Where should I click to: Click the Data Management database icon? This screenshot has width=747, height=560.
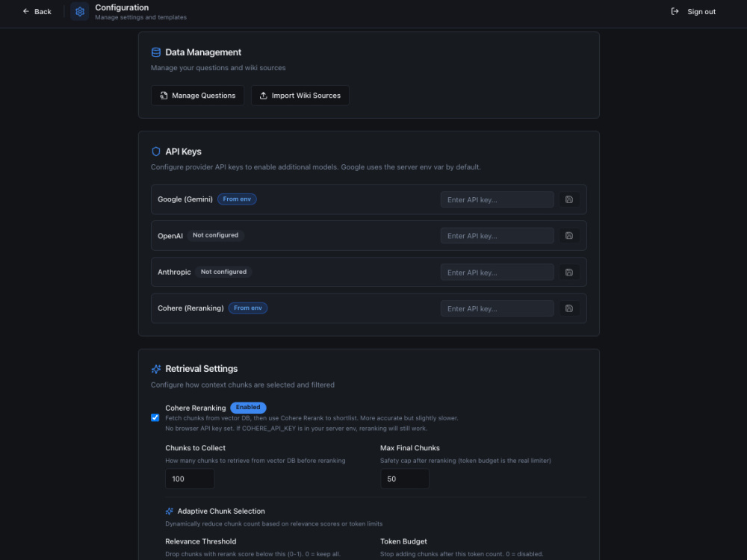pos(156,52)
